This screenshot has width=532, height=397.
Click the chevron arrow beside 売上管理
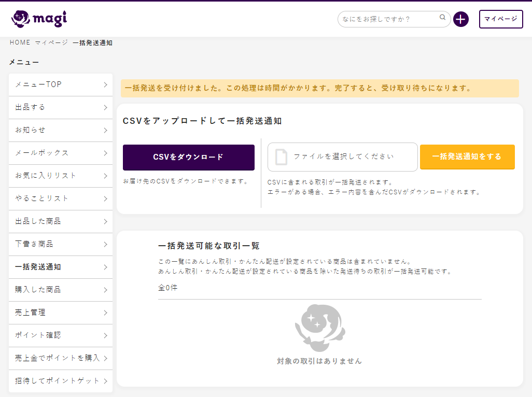(x=105, y=313)
